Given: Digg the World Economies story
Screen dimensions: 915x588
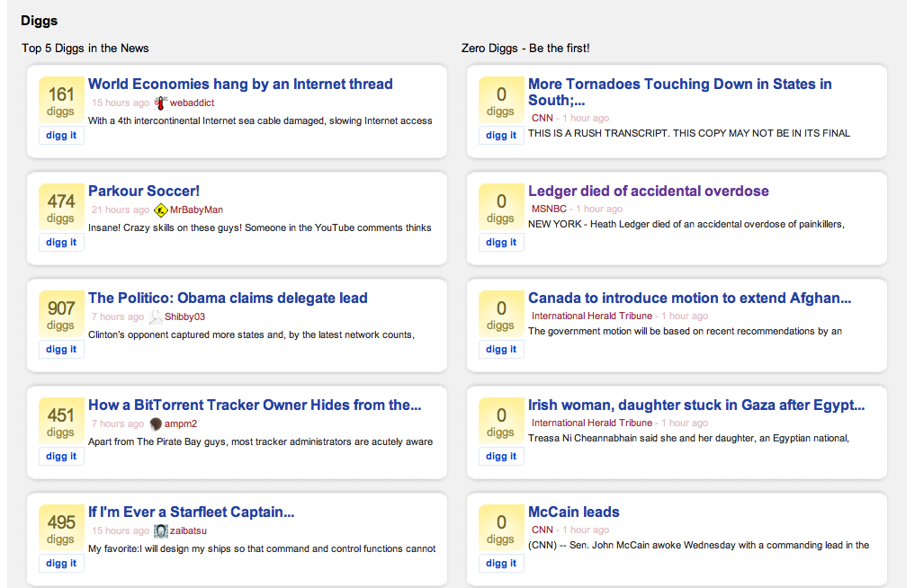Looking at the screenshot, I should coord(61,136).
